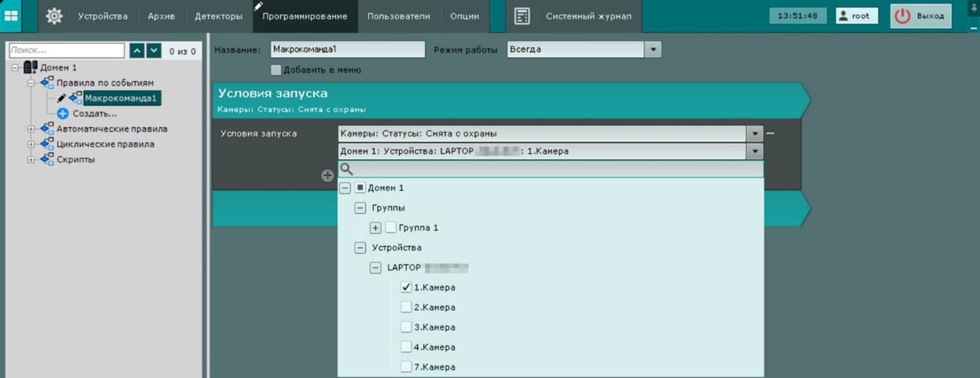This screenshot has width=980, height=378.
Task: Expand the Группа 1 node
Action: (375, 227)
